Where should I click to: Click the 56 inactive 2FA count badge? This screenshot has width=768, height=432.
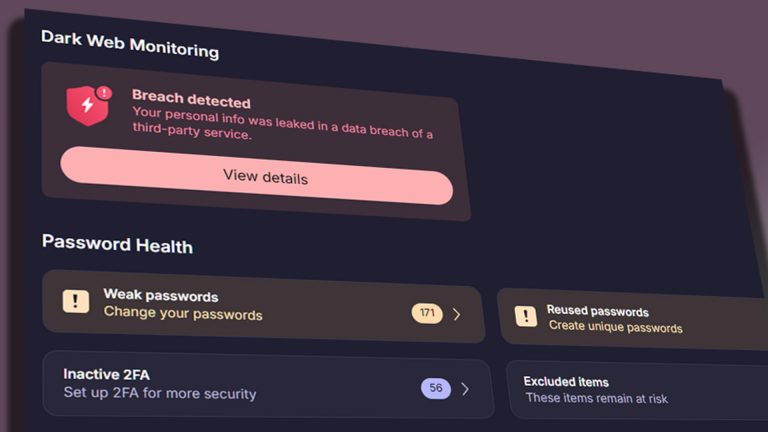point(436,388)
